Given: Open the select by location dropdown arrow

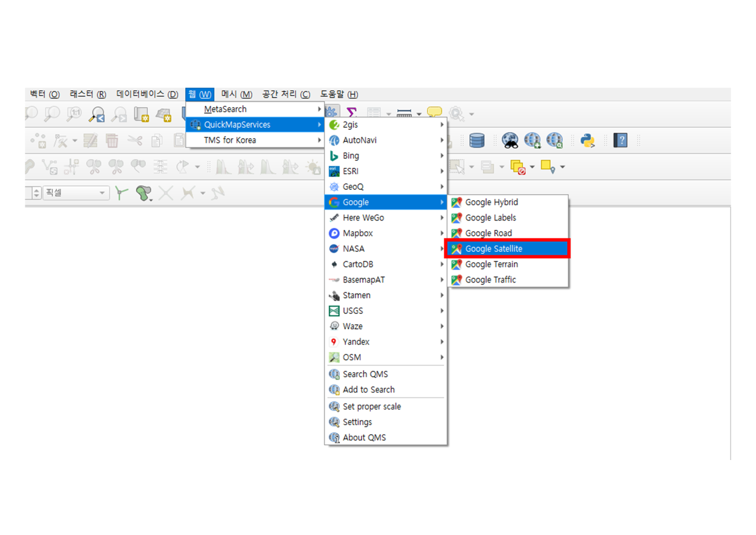Looking at the screenshot, I should [562, 167].
